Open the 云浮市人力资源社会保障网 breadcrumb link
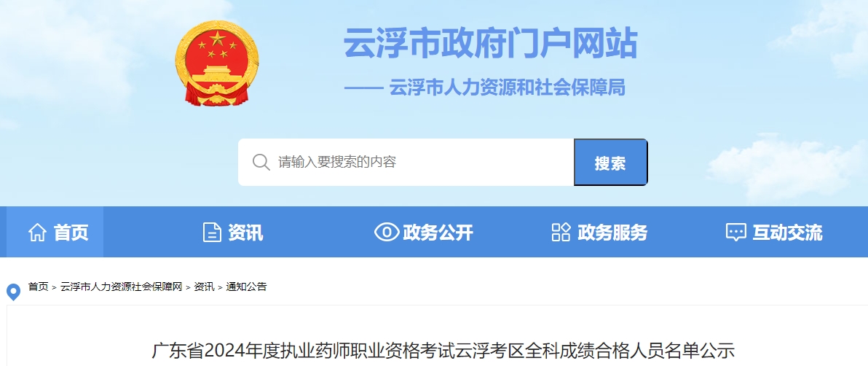 (x=121, y=287)
